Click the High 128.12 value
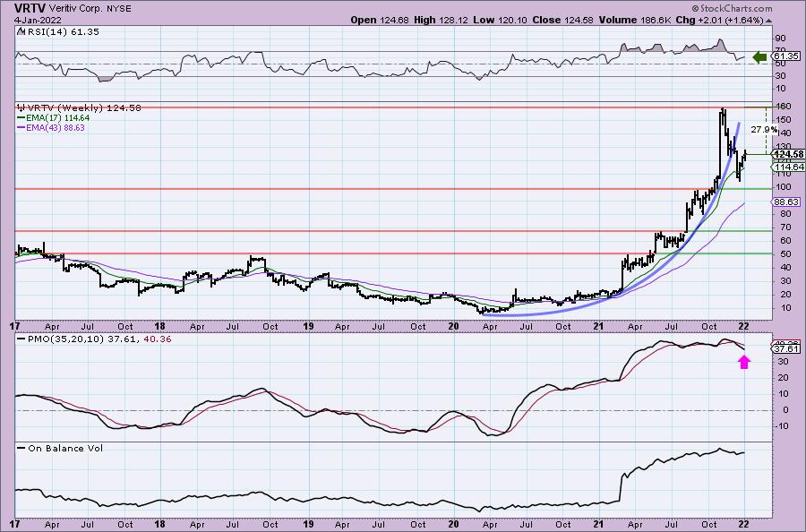The height and width of the screenshot is (532, 806). point(442,20)
